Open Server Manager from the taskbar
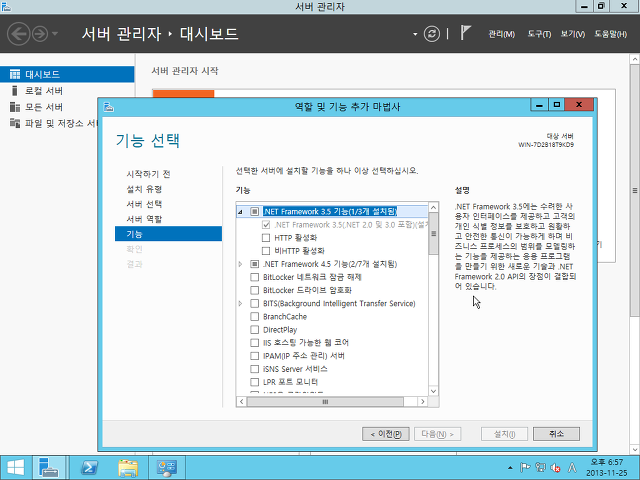Screen dimensions: 640x480 click(x=49, y=468)
